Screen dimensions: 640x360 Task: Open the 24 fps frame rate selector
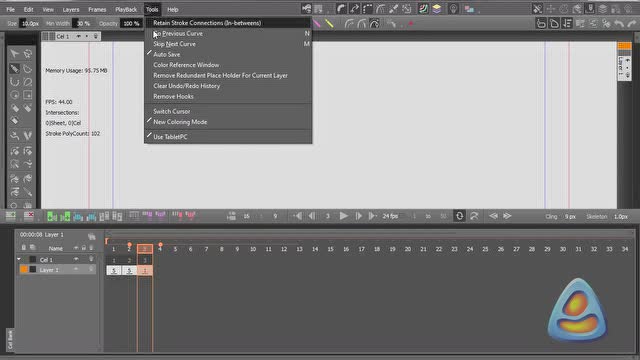pos(390,216)
